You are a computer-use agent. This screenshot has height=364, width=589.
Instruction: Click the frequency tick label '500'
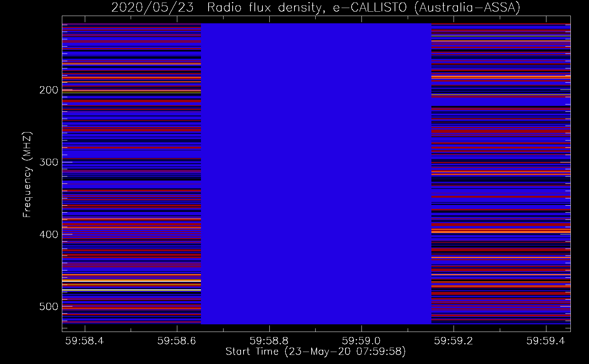point(49,306)
